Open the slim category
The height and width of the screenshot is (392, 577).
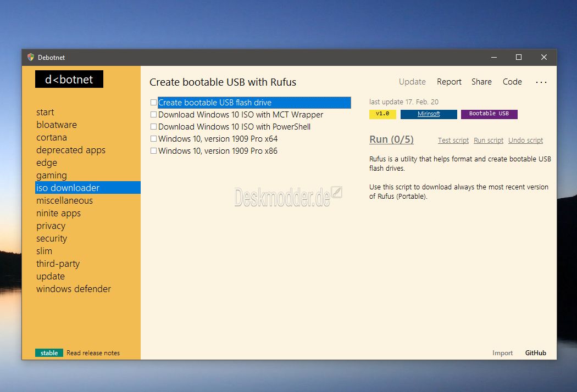[44, 251]
